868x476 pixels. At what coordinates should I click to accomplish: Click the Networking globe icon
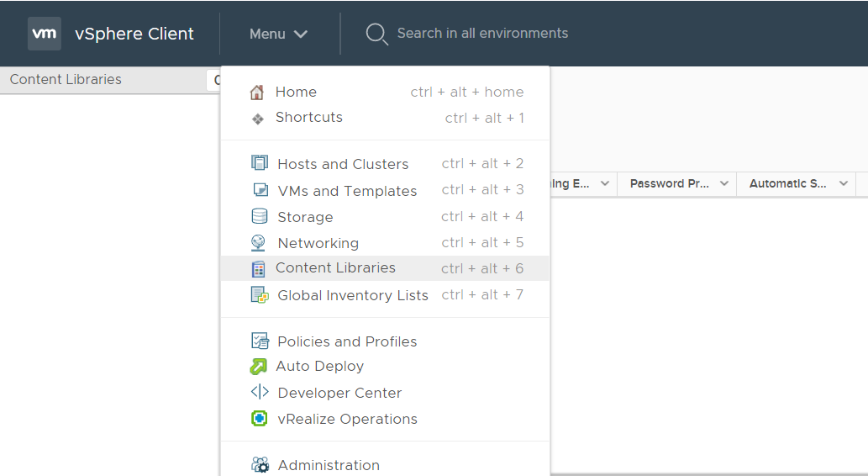tap(259, 242)
